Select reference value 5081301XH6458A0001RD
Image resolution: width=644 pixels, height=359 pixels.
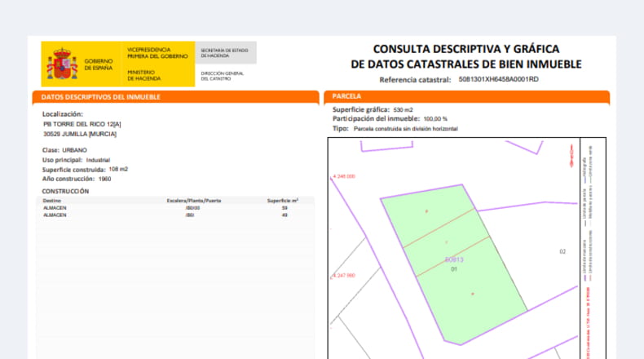coord(499,79)
